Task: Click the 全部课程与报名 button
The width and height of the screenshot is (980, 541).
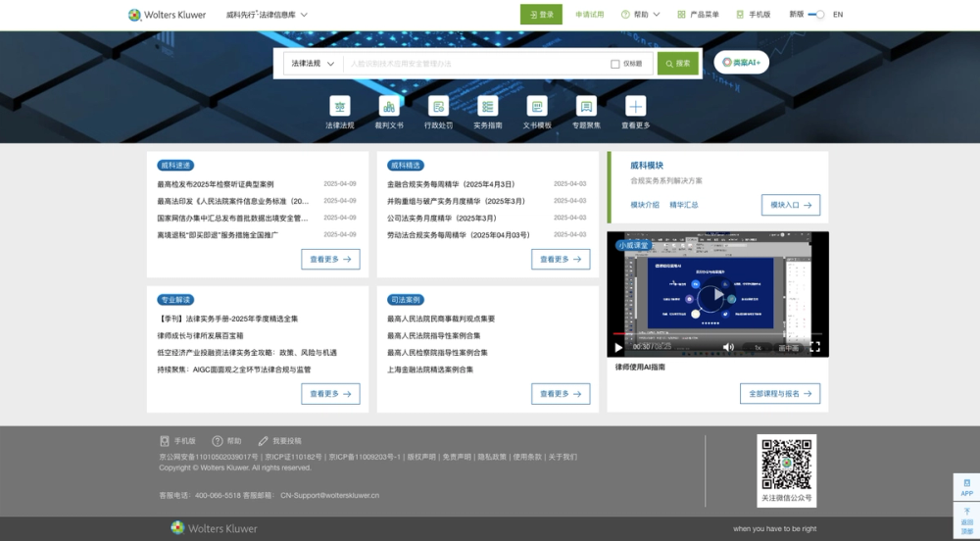Action: pos(780,394)
